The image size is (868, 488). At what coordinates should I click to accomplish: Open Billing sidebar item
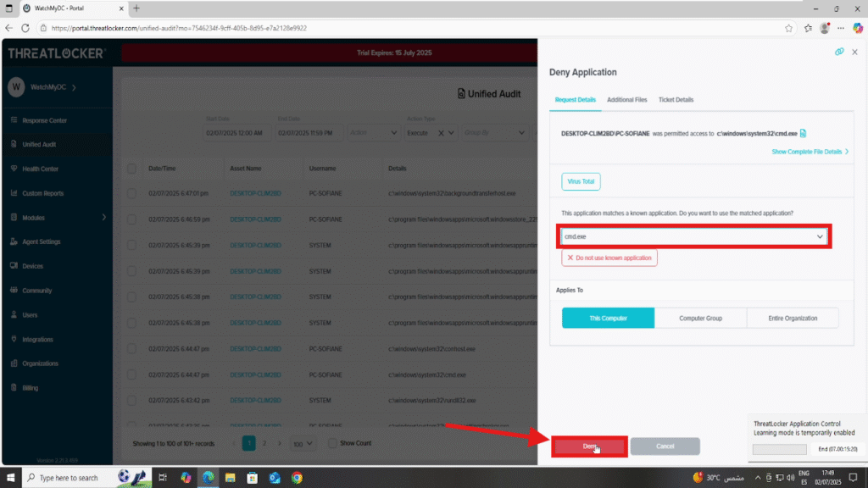click(30, 388)
